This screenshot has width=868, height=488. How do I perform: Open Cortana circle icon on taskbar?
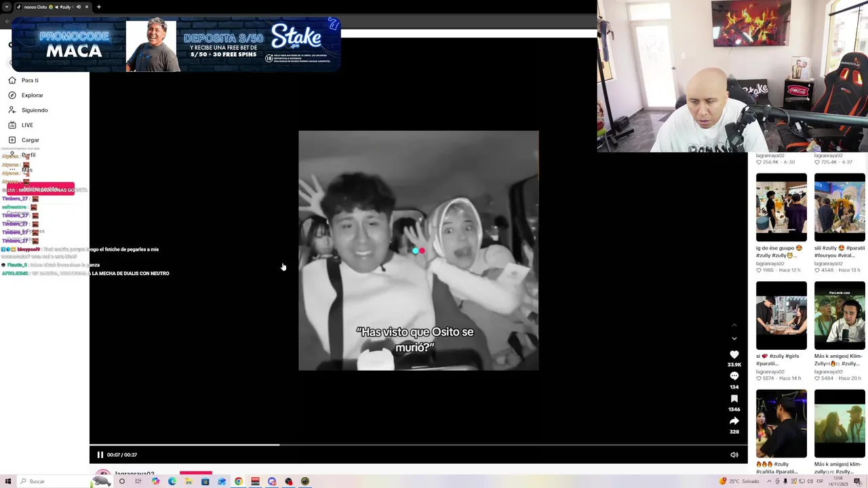coord(122,481)
